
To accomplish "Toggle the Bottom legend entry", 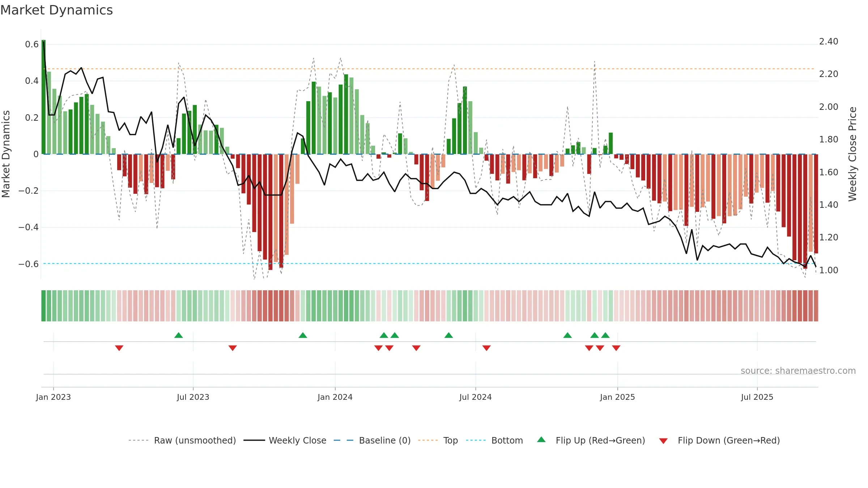I will coord(494,440).
